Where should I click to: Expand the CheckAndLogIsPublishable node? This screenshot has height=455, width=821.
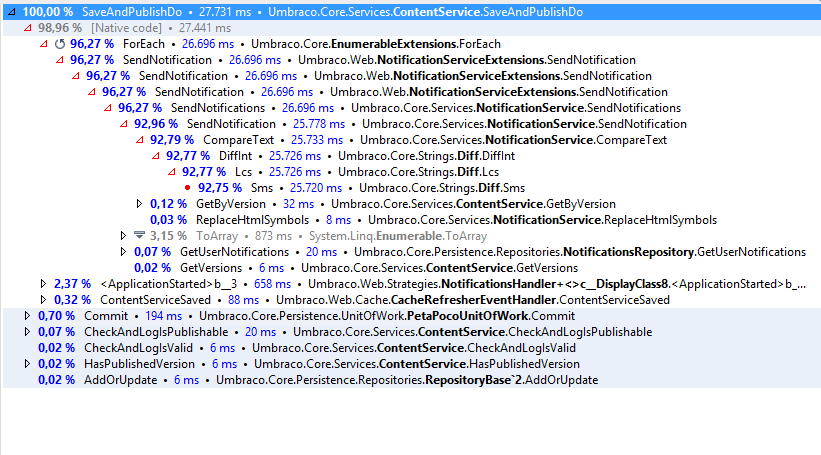(x=27, y=331)
